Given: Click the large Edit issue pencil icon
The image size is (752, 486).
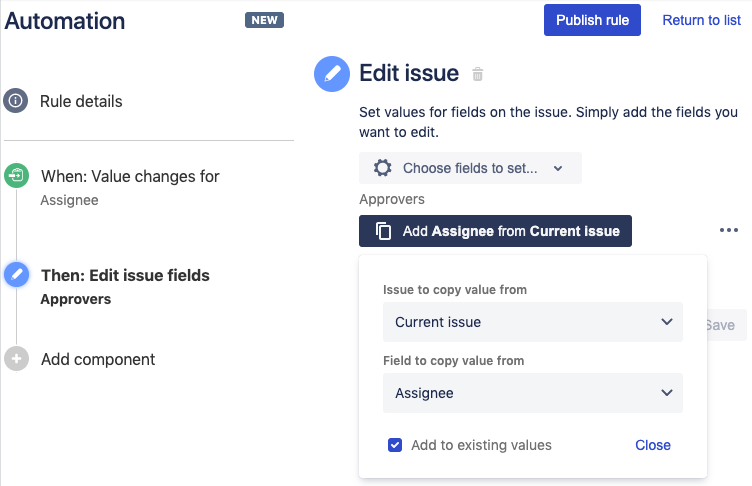Looking at the screenshot, I should click(332, 74).
